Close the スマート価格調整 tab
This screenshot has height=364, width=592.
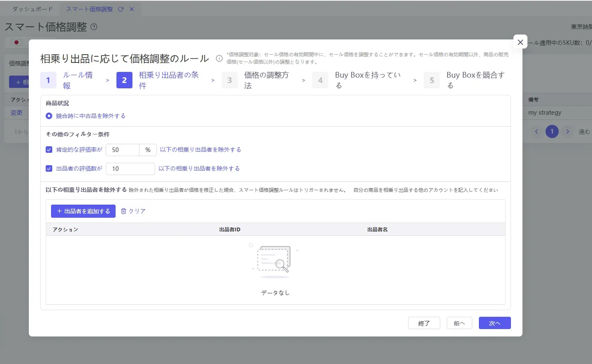(132, 9)
